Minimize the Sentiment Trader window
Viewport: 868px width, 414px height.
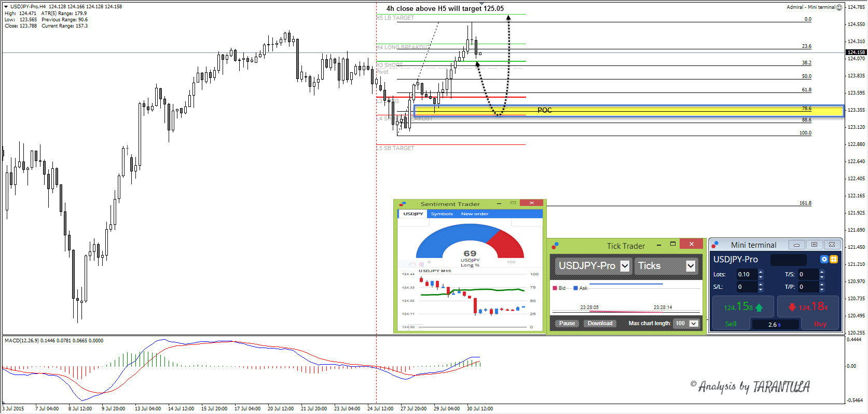(x=499, y=203)
